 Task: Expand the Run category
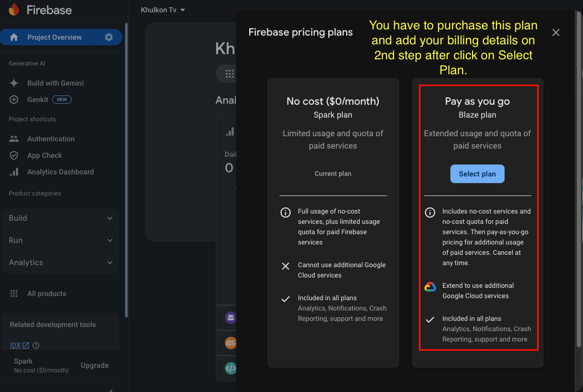60,240
